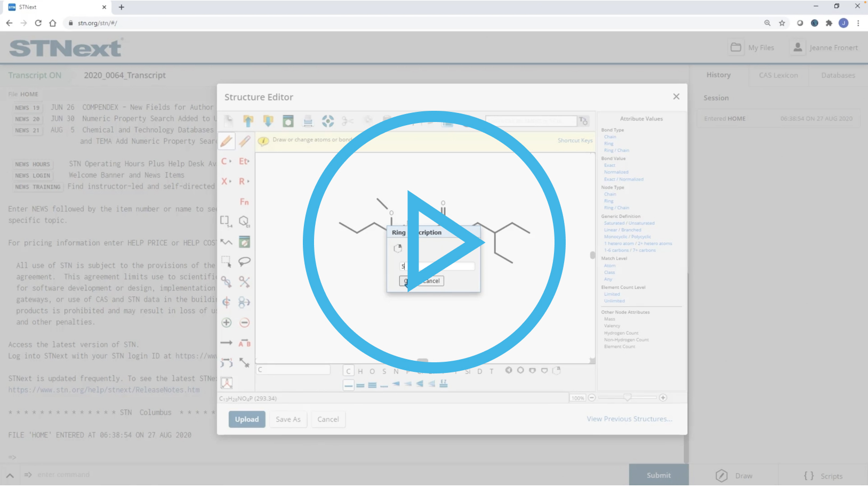Screen dimensions: 868x488
Task: Select the repeating group brackets tool
Action: pyautogui.click(x=226, y=221)
